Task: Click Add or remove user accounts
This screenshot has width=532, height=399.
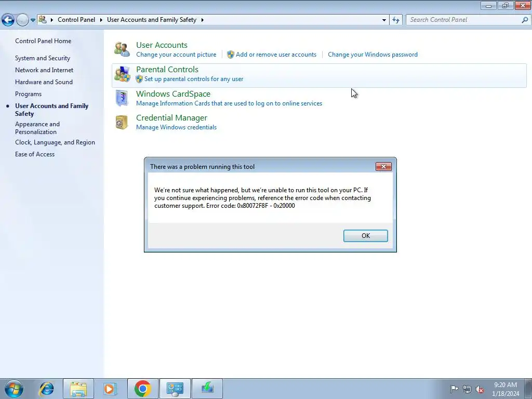Action: click(x=276, y=54)
